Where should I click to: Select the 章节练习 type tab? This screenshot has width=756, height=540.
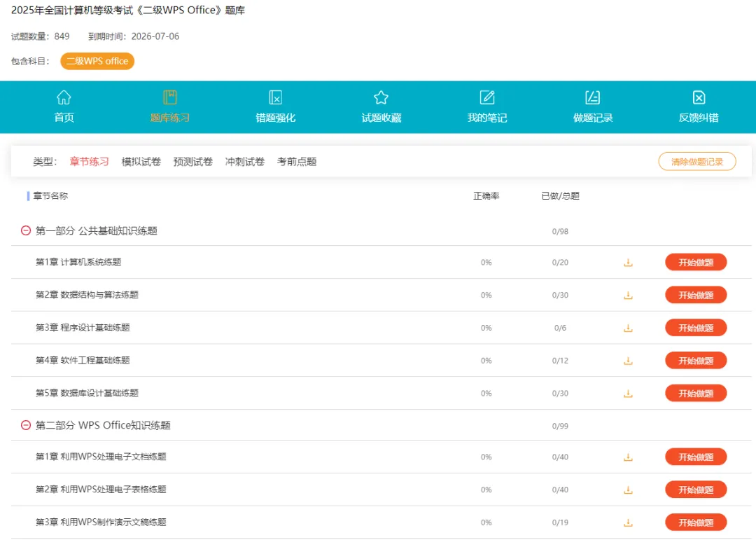[x=89, y=162]
